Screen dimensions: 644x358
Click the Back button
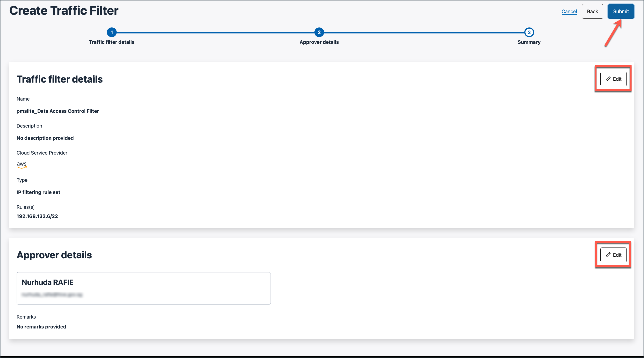tap(593, 11)
